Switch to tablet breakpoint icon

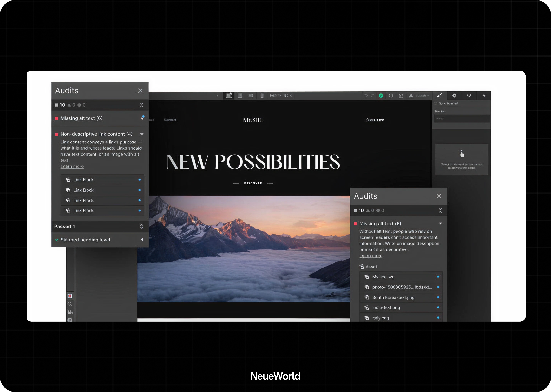pyautogui.click(x=240, y=96)
